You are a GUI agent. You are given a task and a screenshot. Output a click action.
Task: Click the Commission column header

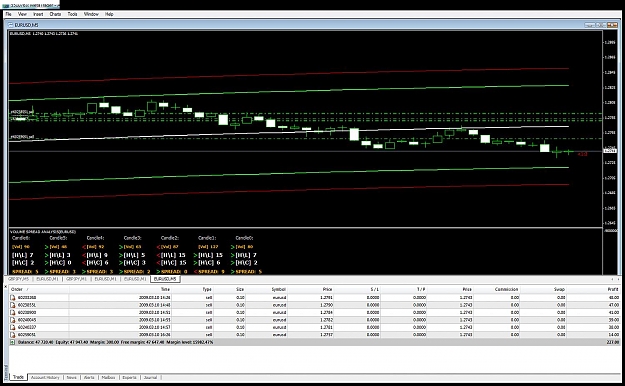point(497,289)
